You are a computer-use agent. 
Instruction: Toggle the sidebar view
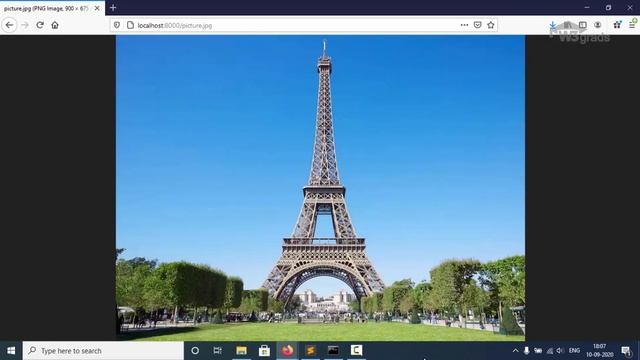click(583, 25)
